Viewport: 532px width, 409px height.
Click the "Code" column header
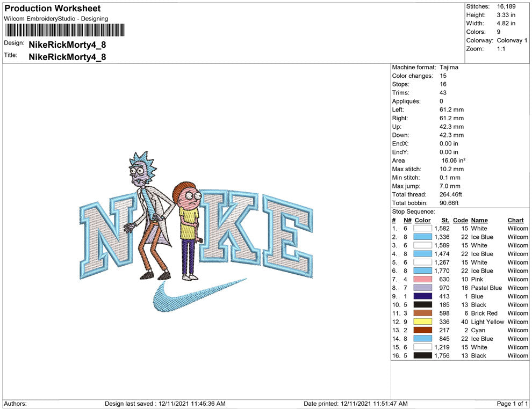[461, 220]
